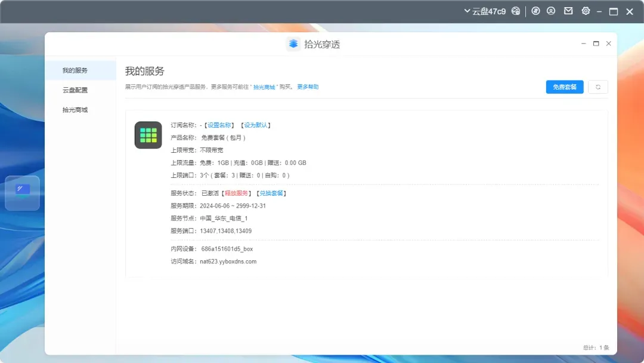Click the 已激活 status text
The width and height of the screenshot is (644, 363).
coord(210,193)
